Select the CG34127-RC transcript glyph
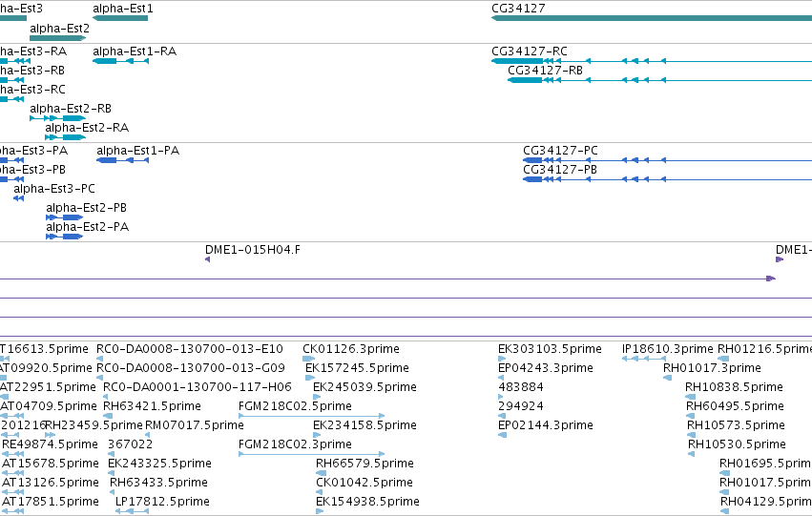This screenshot has width=812, height=516. 652,61
